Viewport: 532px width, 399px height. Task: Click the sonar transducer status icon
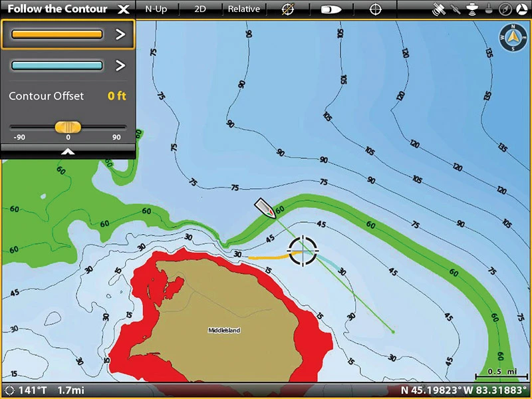tap(471, 9)
